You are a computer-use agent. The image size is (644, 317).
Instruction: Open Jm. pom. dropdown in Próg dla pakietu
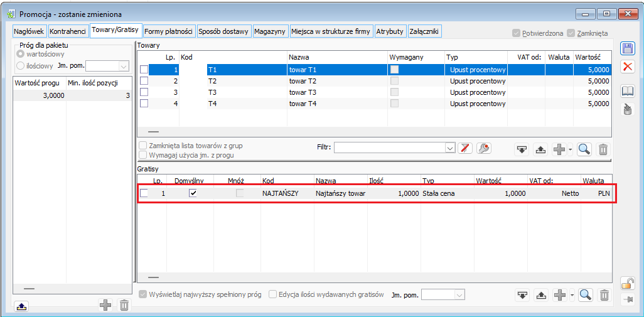(x=123, y=65)
